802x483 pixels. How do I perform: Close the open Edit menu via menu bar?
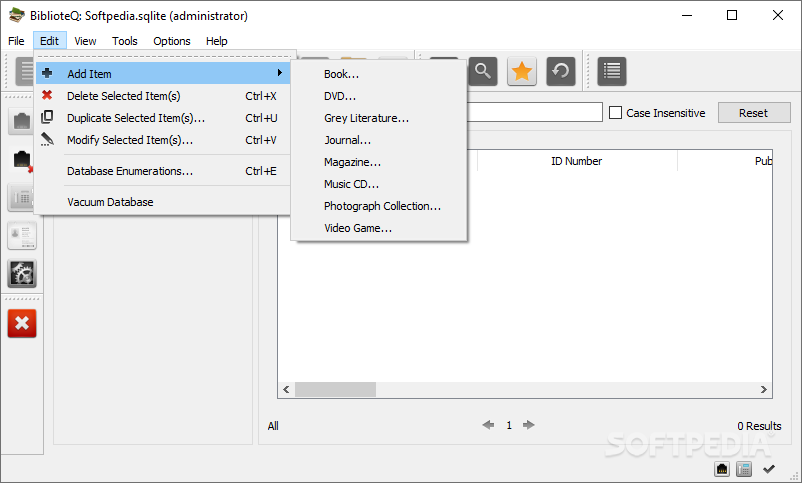50,41
